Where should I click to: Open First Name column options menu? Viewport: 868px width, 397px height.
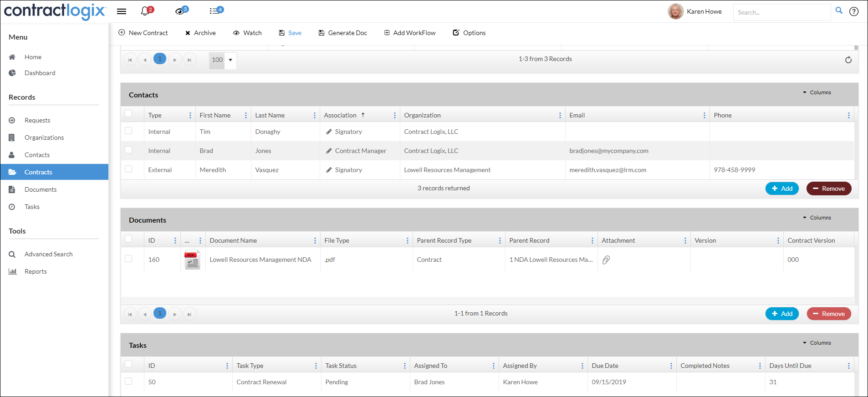pyautogui.click(x=246, y=116)
